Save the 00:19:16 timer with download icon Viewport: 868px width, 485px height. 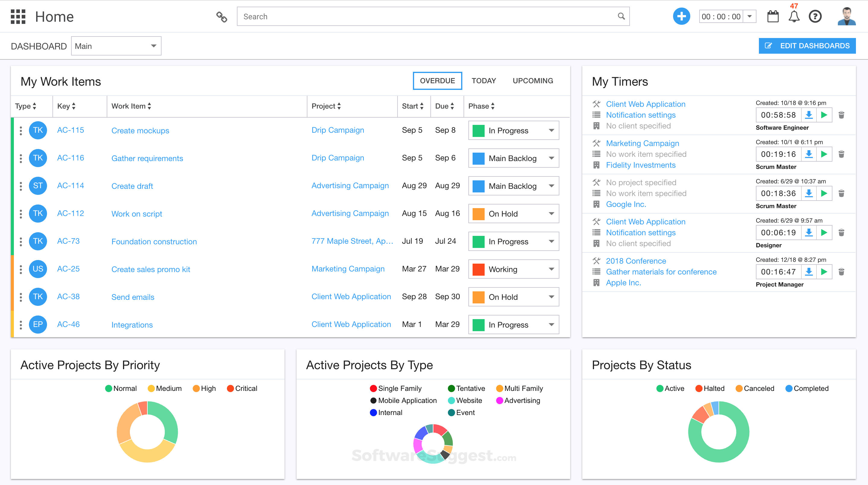808,154
